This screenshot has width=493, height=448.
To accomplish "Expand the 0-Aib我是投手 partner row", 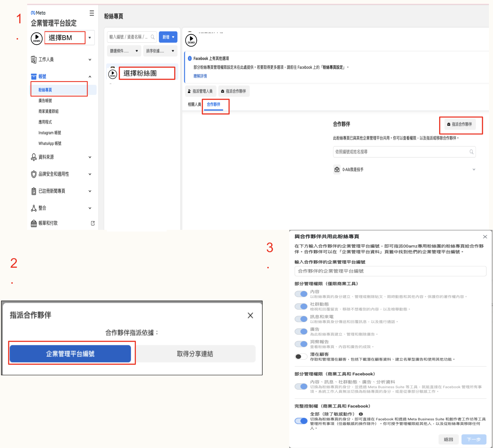I will click(474, 170).
